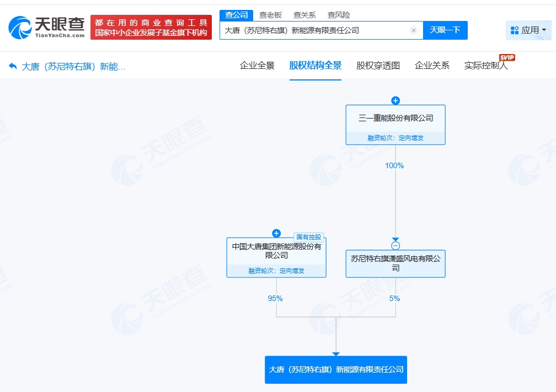Click the 5% ownership label

[x=394, y=298]
